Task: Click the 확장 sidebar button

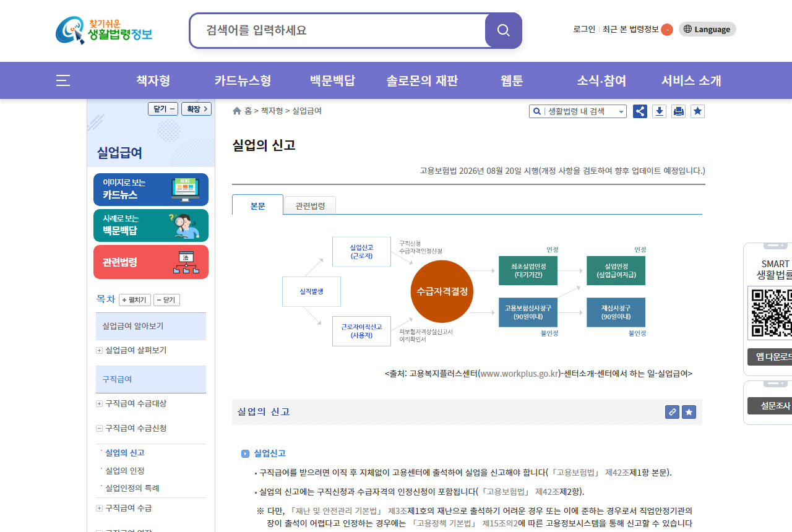Action: click(x=196, y=109)
